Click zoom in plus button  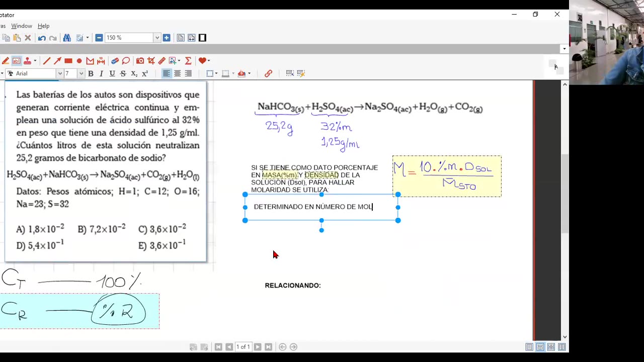coord(167,38)
